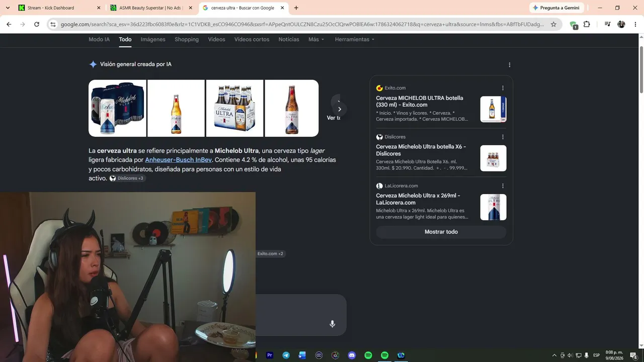Open the Exito.com result options menu
This screenshot has height=362, width=644.
click(x=503, y=88)
